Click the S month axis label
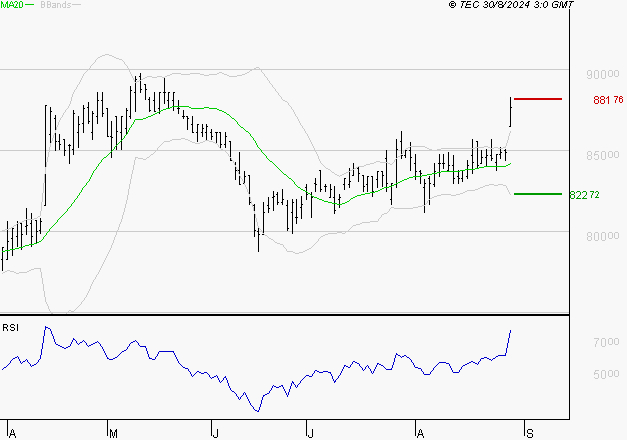The height and width of the screenshot is (440, 627). tap(529, 434)
